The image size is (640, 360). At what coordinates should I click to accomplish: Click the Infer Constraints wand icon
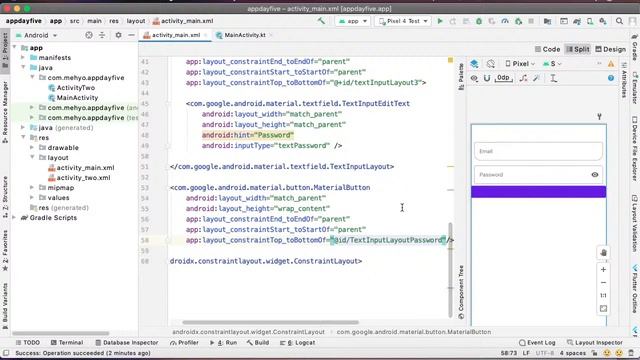coord(537,78)
